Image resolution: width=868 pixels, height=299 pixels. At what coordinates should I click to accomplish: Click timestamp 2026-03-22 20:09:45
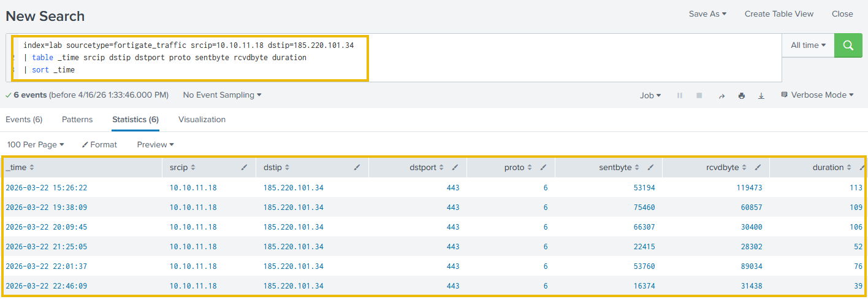(46, 227)
